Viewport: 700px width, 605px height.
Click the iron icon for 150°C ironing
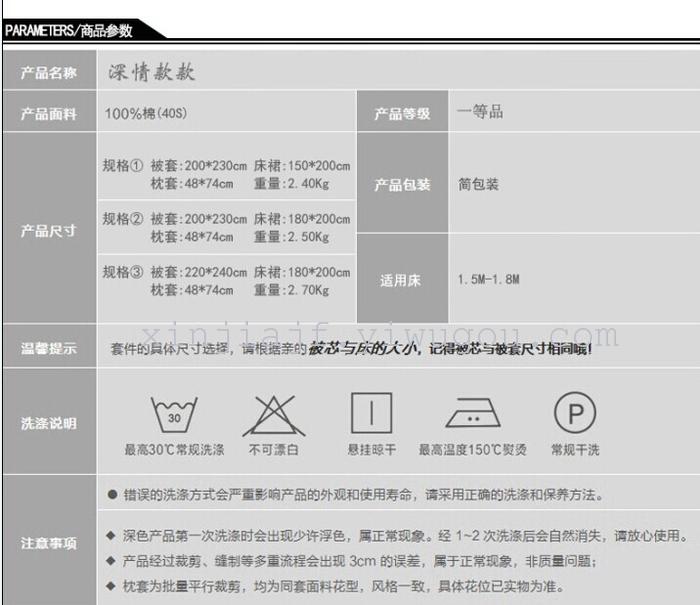pyautogui.click(x=473, y=413)
